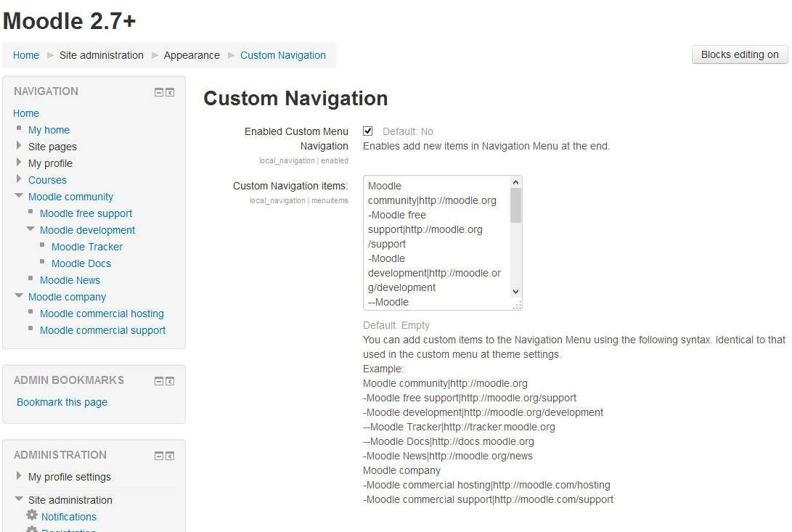The image size is (792, 532).
Task: Go to Home in the breadcrumb
Action: pos(26,55)
